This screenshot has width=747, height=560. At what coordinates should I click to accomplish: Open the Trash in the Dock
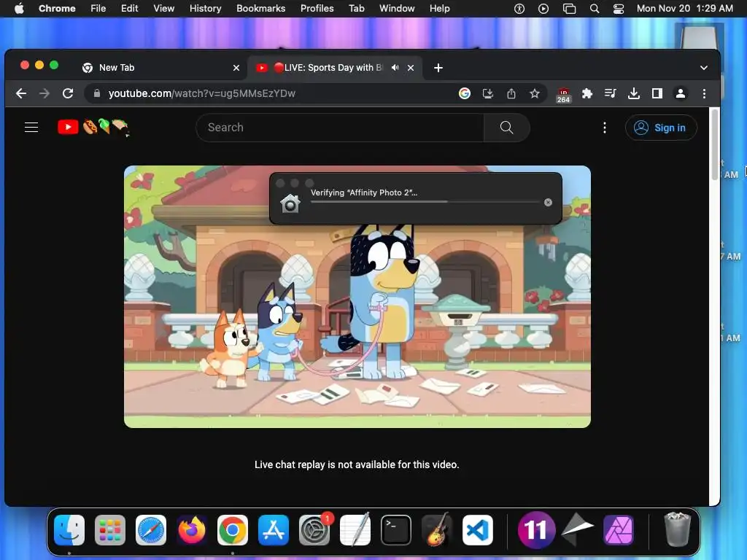click(678, 529)
